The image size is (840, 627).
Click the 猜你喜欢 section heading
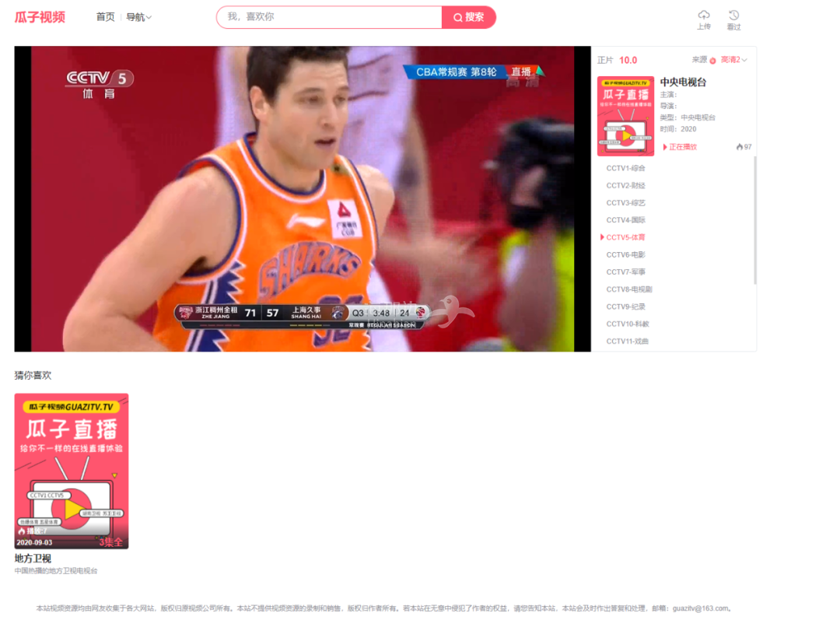click(33, 375)
